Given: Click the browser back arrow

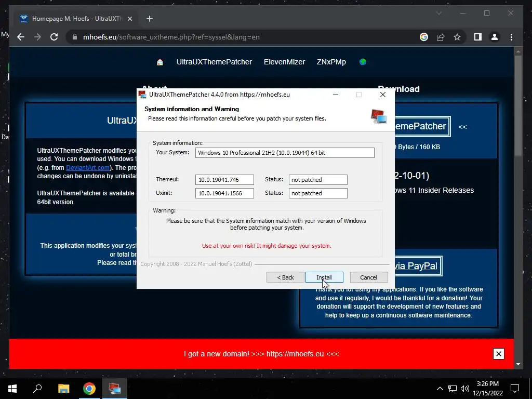Looking at the screenshot, I should tap(21, 37).
